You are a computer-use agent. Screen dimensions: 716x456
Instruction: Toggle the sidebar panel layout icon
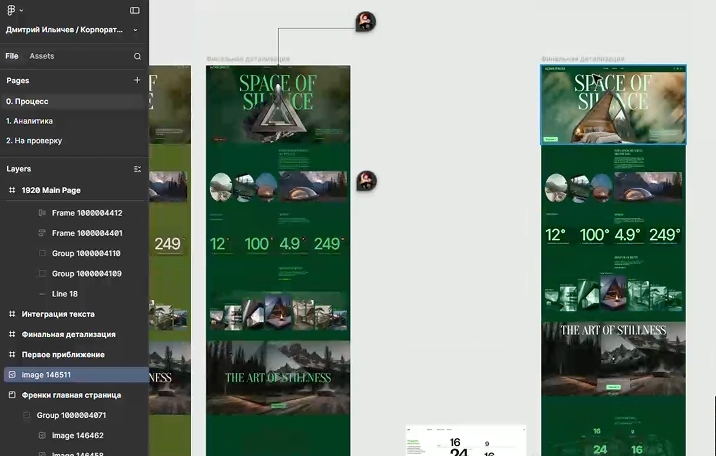(x=135, y=10)
